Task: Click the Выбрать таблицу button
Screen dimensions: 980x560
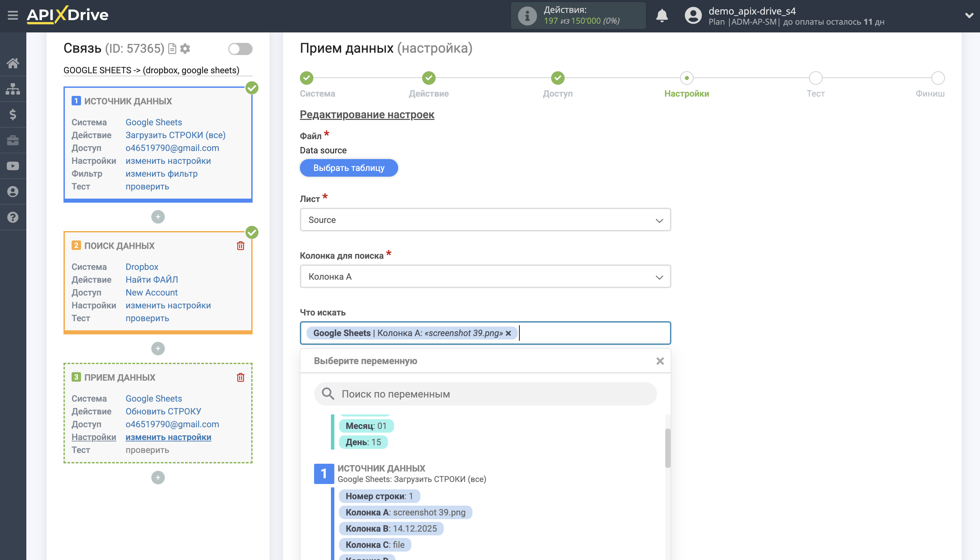Action: (349, 168)
